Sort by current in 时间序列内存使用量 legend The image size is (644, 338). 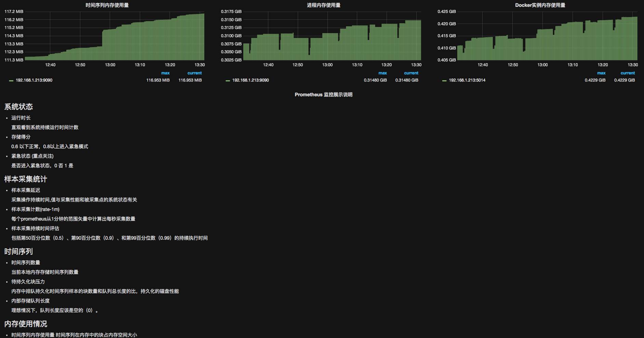pyautogui.click(x=194, y=73)
